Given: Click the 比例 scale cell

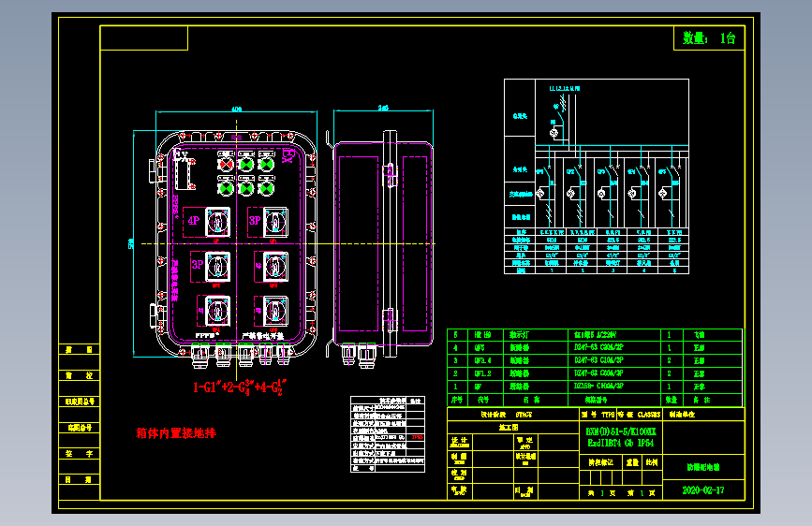Looking at the screenshot, I should point(652,462).
